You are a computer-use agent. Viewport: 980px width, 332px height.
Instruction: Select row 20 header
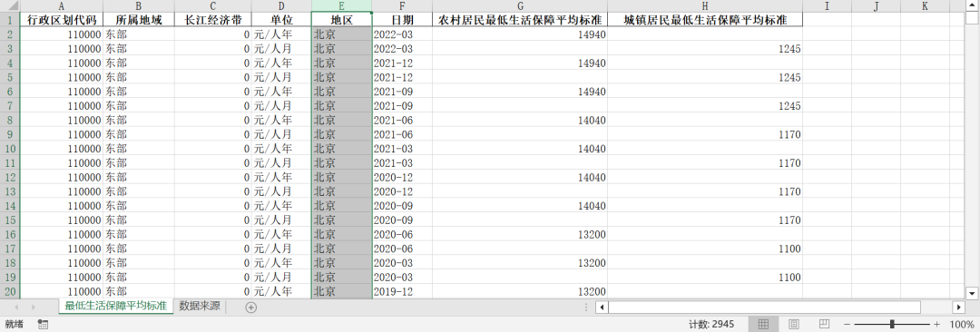10,291
